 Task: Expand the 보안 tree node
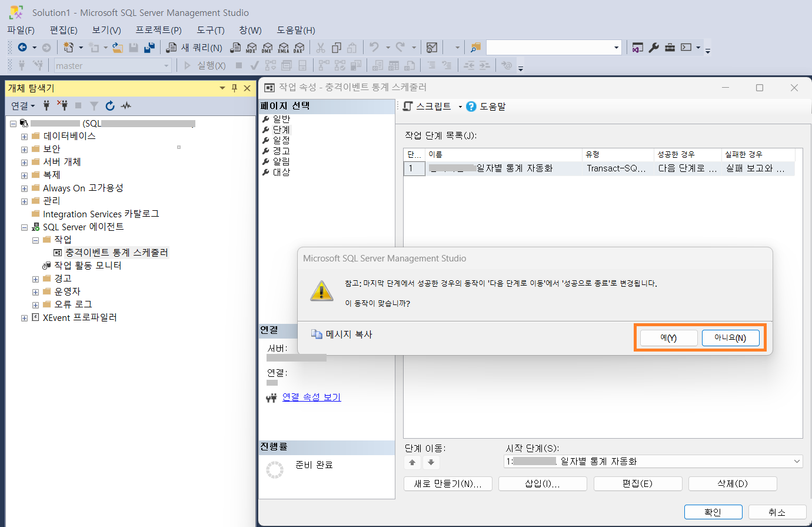(24, 150)
